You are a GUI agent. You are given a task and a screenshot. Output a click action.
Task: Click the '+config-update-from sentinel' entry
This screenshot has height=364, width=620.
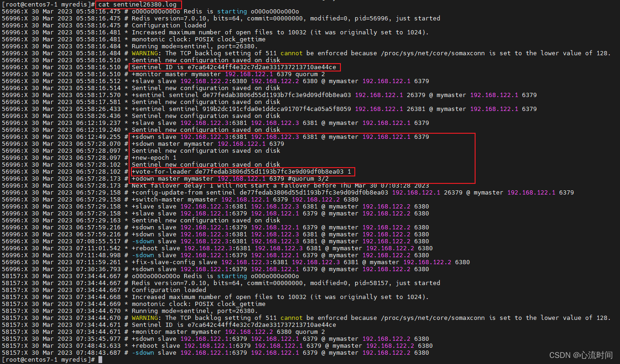point(352,193)
